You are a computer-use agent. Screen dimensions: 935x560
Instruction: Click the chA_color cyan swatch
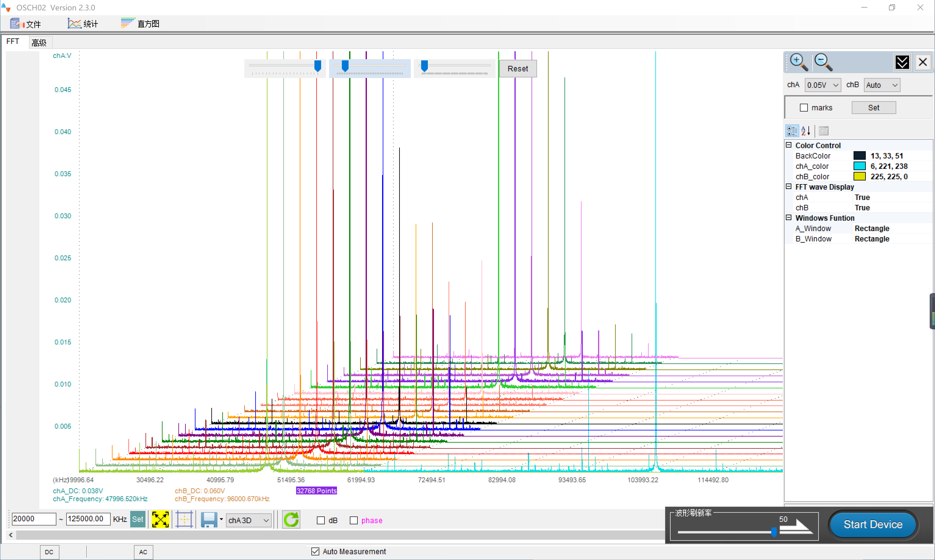tap(859, 166)
